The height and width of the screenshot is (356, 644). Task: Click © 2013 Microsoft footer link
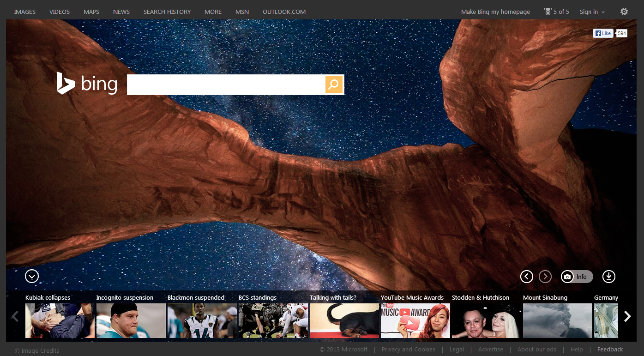point(344,350)
